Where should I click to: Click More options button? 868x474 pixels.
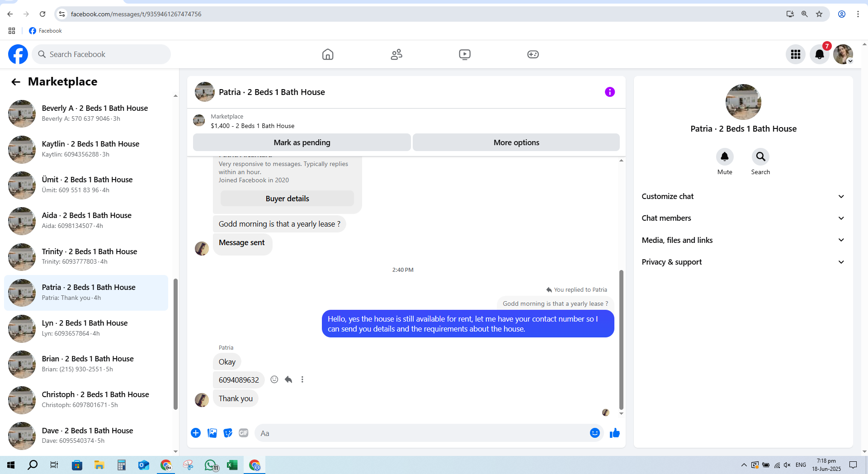pyautogui.click(x=516, y=142)
